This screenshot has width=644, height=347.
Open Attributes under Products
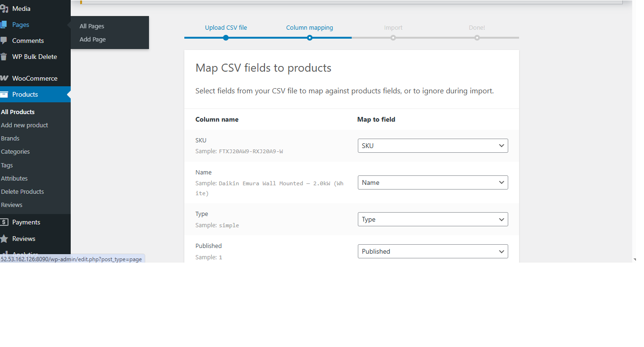pos(14,178)
